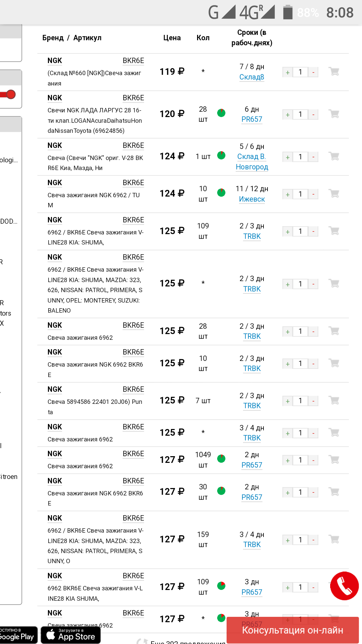Add the 120 ₽ offer to cart
362x644 pixels.
click(334, 114)
